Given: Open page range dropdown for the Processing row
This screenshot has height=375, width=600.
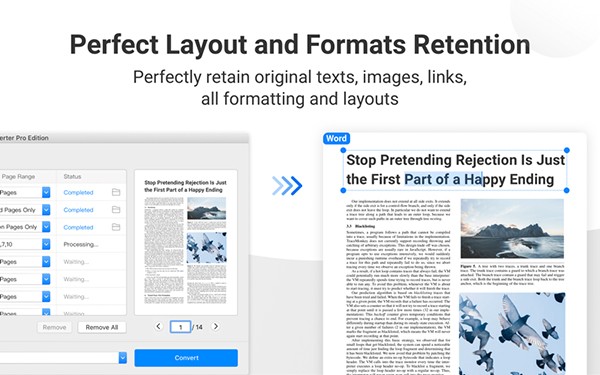Looking at the screenshot, I should [x=46, y=244].
